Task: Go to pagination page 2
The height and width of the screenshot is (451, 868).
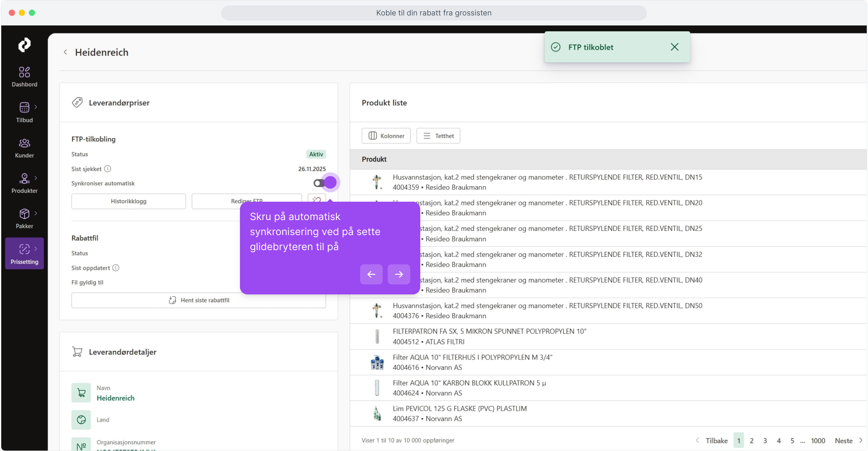Action: click(x=752, y=441)
